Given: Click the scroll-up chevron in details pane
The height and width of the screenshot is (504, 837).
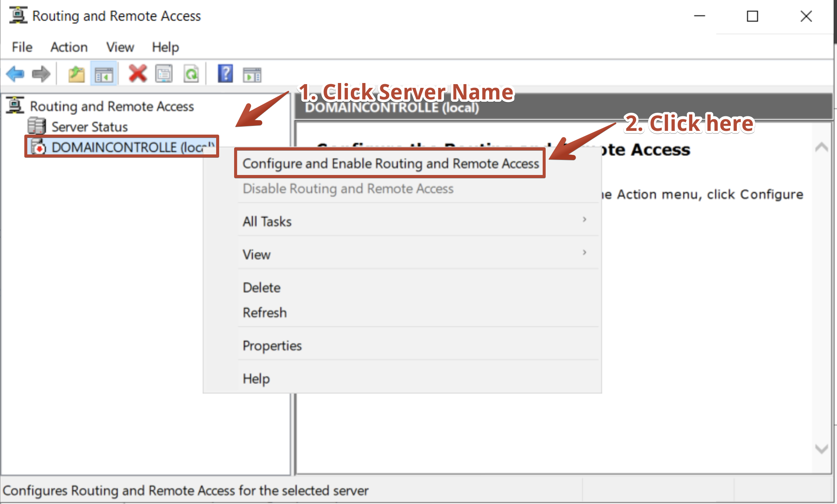Looking at the screenshot, I should pyautogui.click(x=822, y=147).
